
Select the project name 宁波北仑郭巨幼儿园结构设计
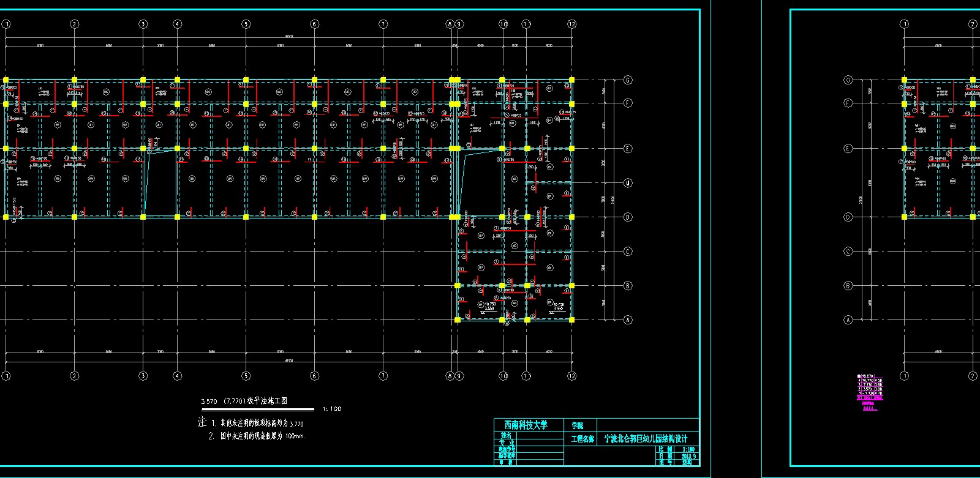click(646, 439)
